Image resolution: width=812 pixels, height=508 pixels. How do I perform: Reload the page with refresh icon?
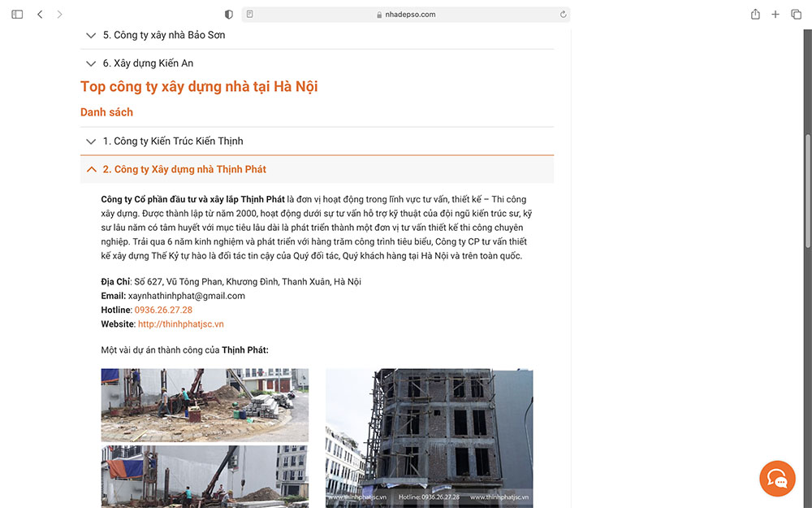[563, 15]
